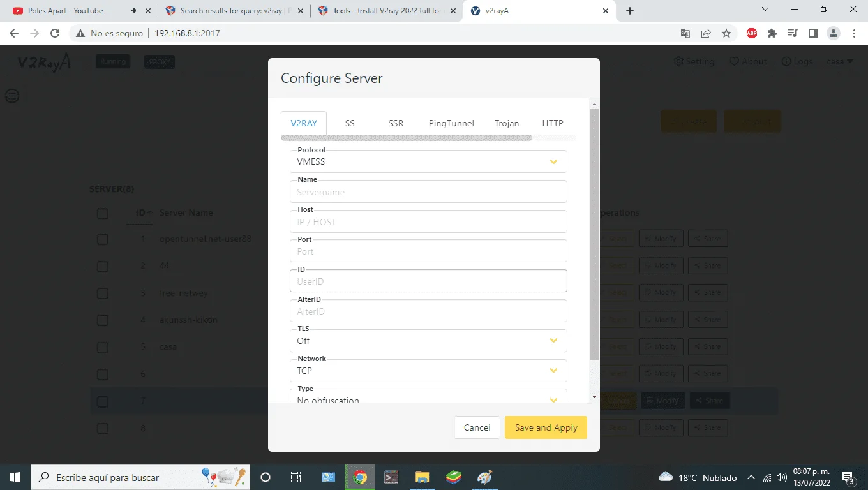Open the Type obfuscation dropdown

(428, 397)
